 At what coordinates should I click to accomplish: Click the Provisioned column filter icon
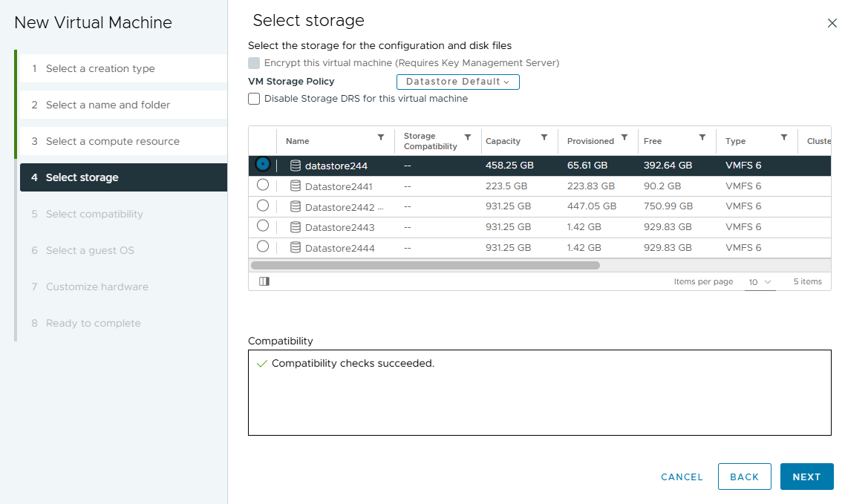[624, 137]
